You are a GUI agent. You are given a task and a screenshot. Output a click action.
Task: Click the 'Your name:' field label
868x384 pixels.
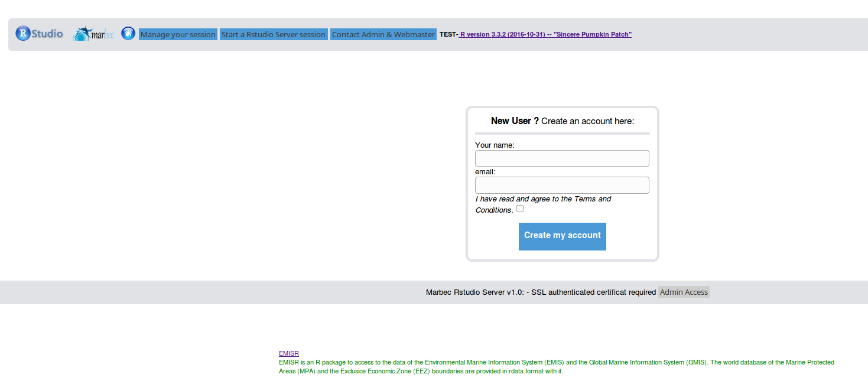click(x=495, y=145)
